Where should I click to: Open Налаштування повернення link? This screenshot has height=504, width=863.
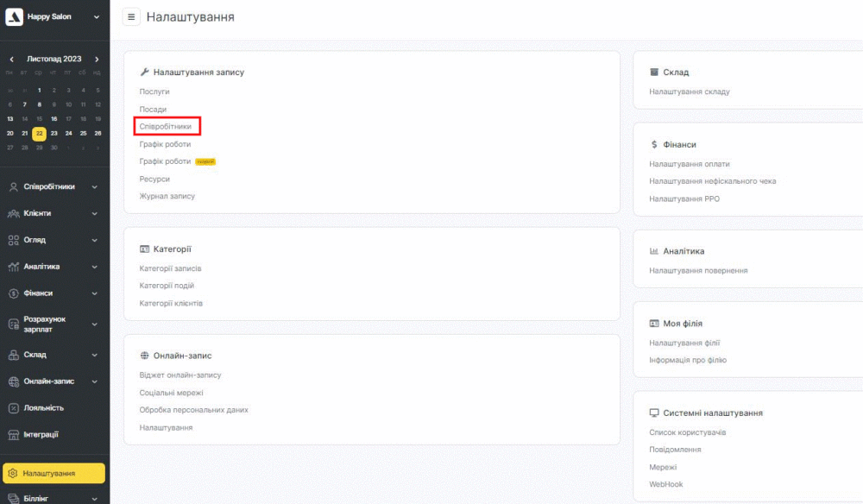tap(698, 271)
